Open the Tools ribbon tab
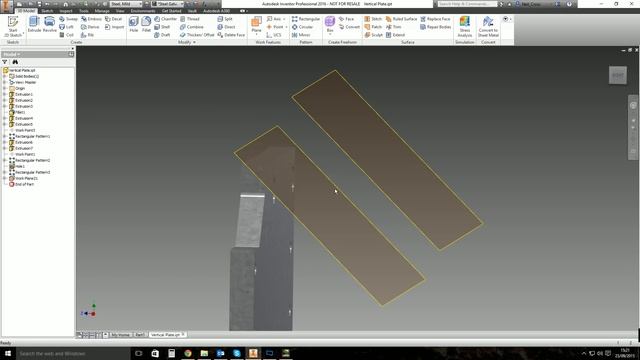The height and width of the screenshot is (360, 640). coord(84,11)
